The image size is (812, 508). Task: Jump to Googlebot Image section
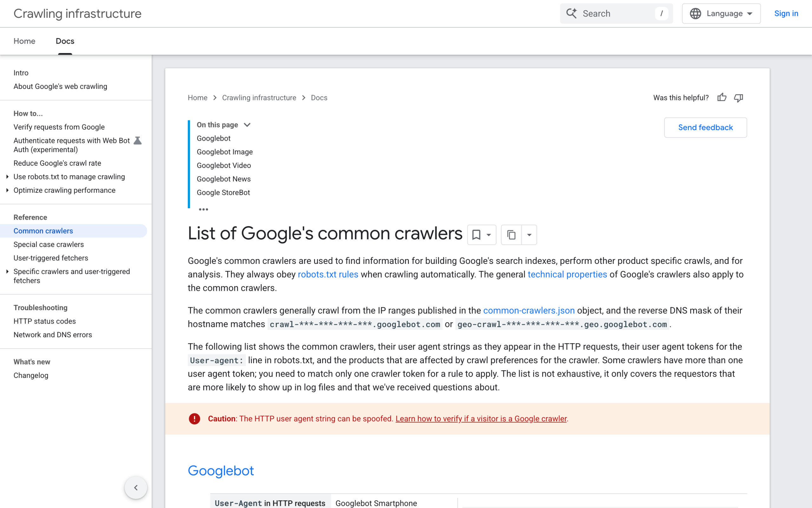(x=225, y=152)
